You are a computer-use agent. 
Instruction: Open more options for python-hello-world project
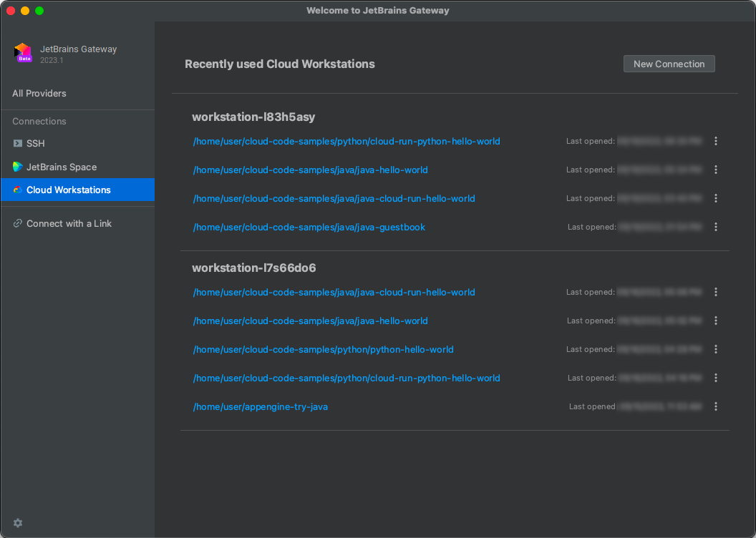tap(715, 349)
